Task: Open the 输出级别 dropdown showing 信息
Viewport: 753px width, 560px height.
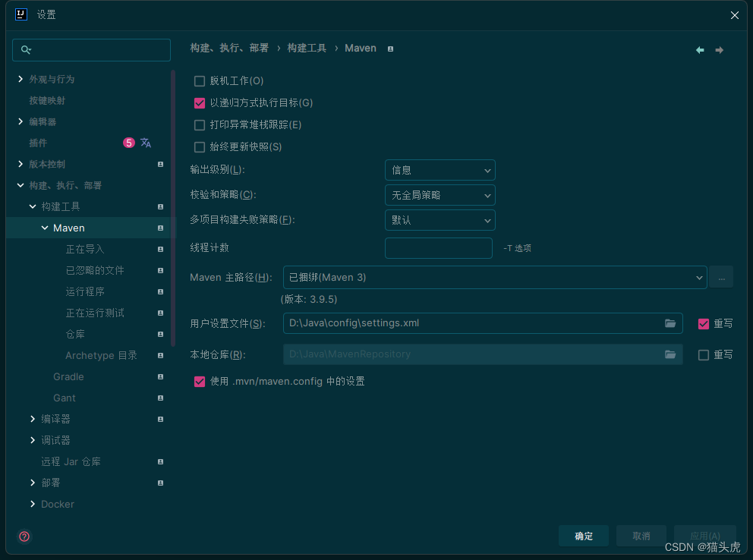Action: point(440,170)
